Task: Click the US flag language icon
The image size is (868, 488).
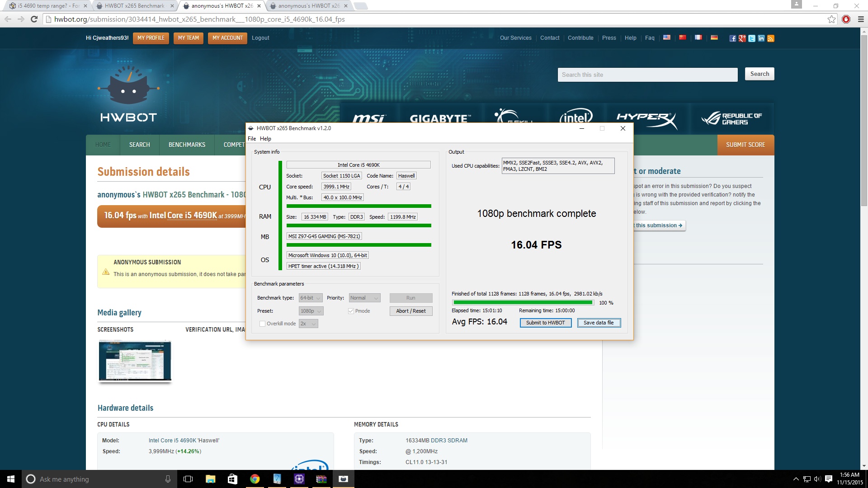Action: coord(666,38)
